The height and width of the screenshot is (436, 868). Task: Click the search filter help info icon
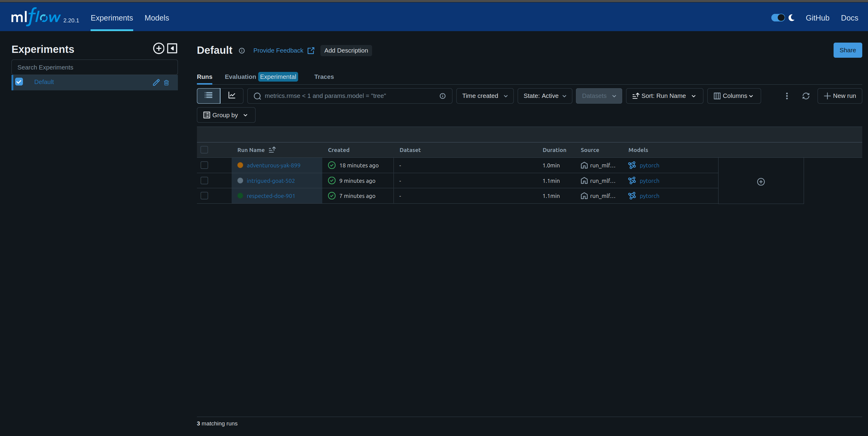click(442, 96)
